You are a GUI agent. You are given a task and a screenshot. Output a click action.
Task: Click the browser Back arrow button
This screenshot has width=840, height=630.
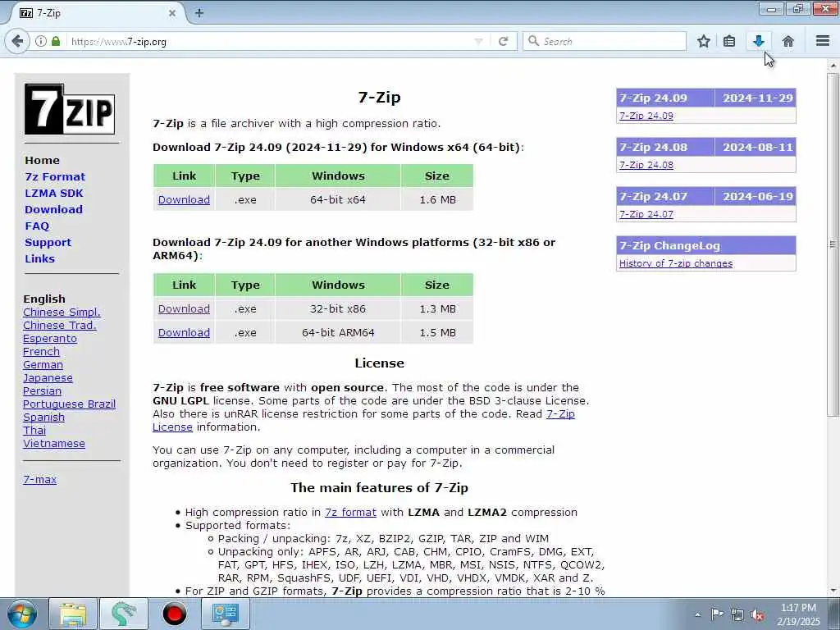[17, 41]
